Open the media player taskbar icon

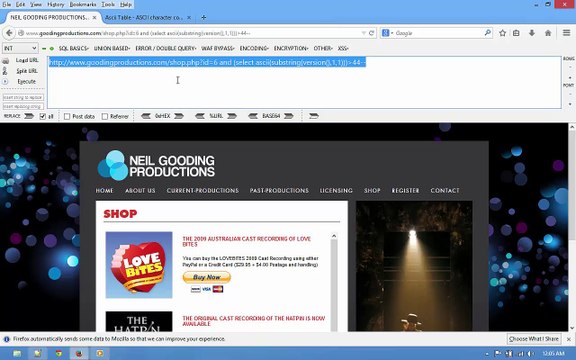tap(100, 353)
